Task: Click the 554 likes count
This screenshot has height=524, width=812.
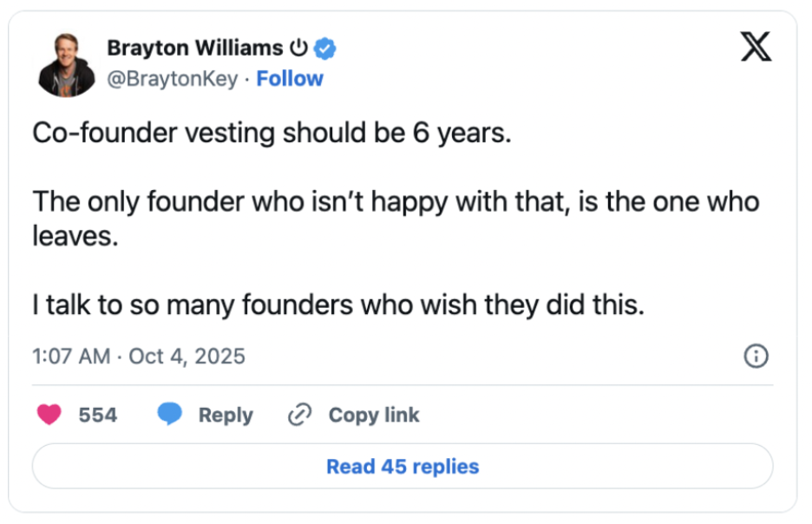Action: (97, 416)
